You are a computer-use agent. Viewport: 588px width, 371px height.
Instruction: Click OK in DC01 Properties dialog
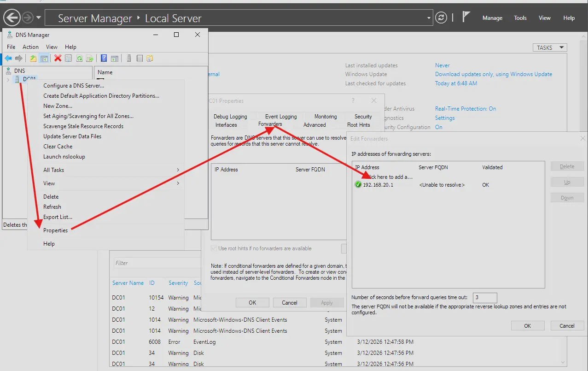point(252,303)
